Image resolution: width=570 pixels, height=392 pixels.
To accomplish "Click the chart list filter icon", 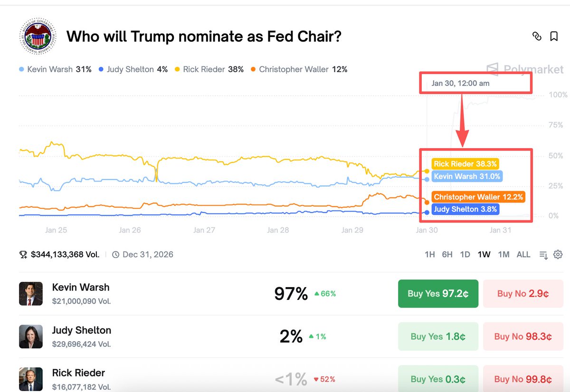I will 544,255.
